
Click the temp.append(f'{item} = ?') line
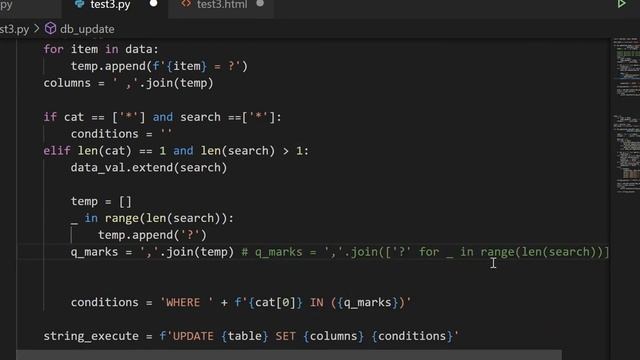(x=159, y=66)
